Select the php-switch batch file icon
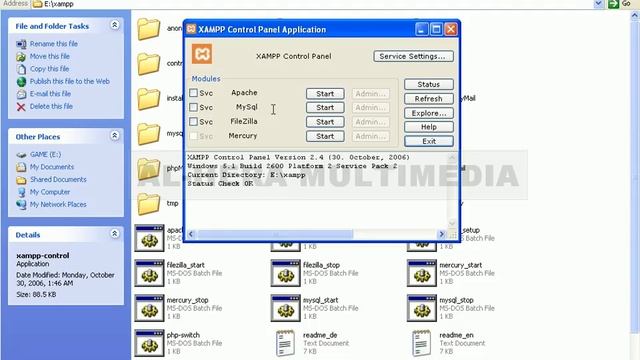Viewport: 640px width, 360px height. 149,343
